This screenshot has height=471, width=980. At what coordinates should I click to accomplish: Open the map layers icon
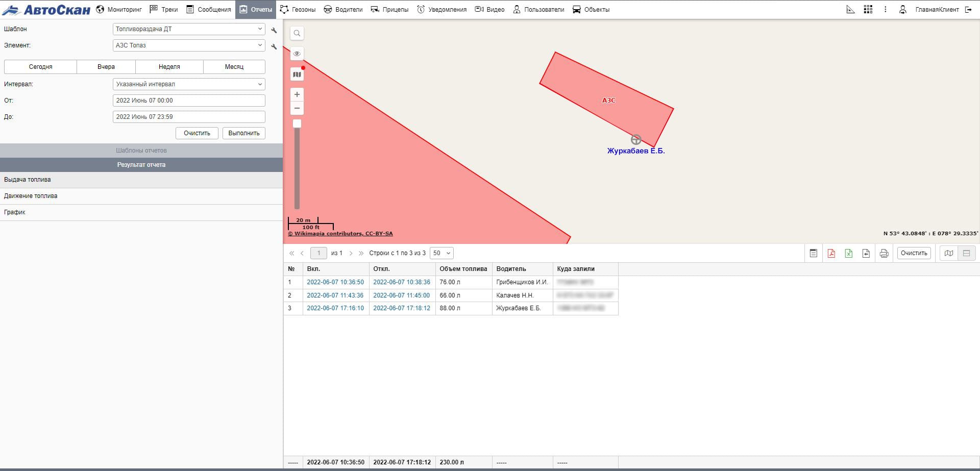click(x=297, y=75)
